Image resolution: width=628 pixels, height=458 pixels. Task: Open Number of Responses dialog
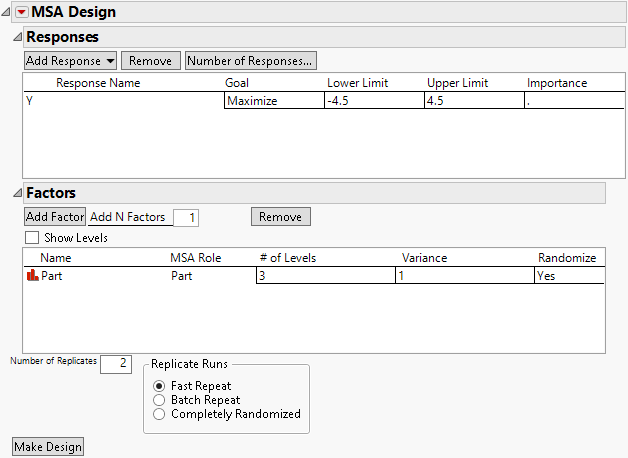pos(250,61)
